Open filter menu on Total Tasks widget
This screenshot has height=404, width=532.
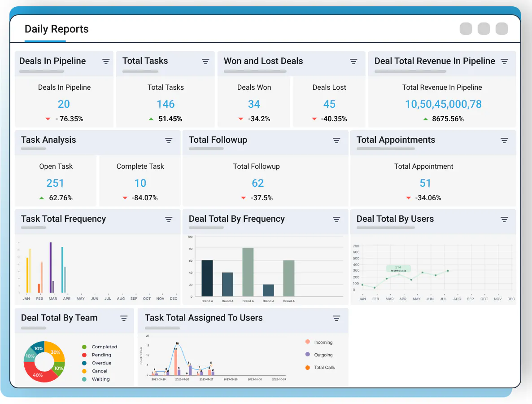205,61
